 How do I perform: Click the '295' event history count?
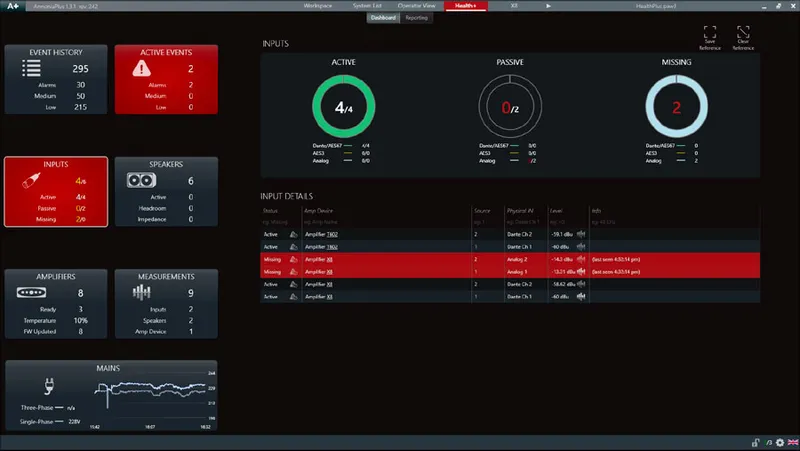(x=80, y=68)
